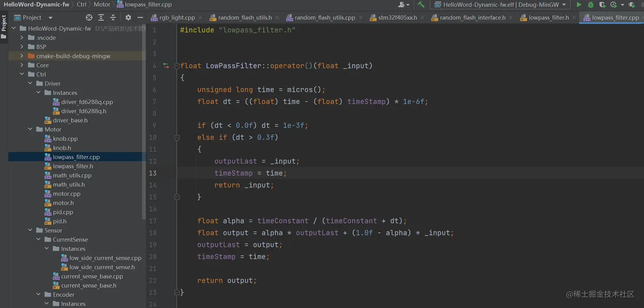Viewport: 644px width, 308px height.
Task: Select current_sense_base.h in the Project tree
Action: tap(89, 285)
